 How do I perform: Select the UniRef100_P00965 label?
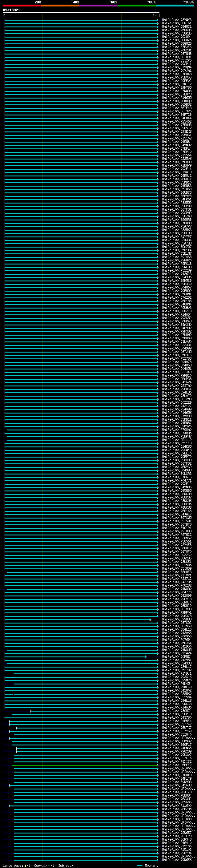(177, 636)
